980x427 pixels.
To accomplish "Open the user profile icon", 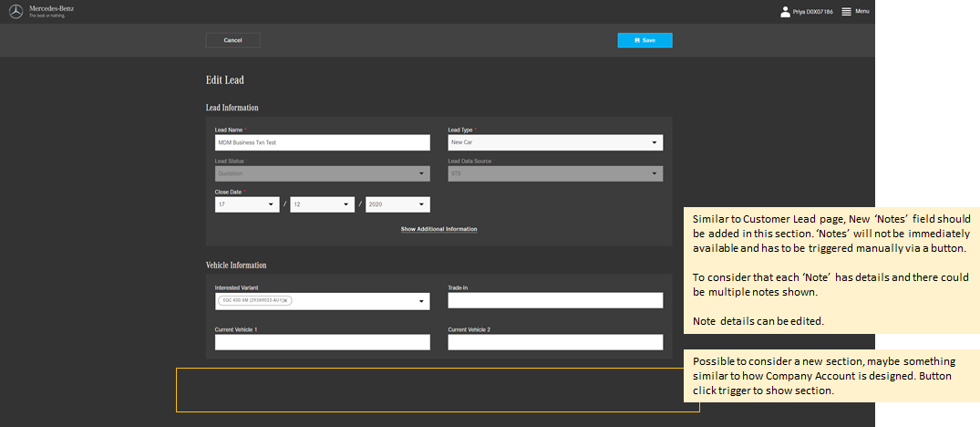I will pyautogui.click(x=785, y=11).
